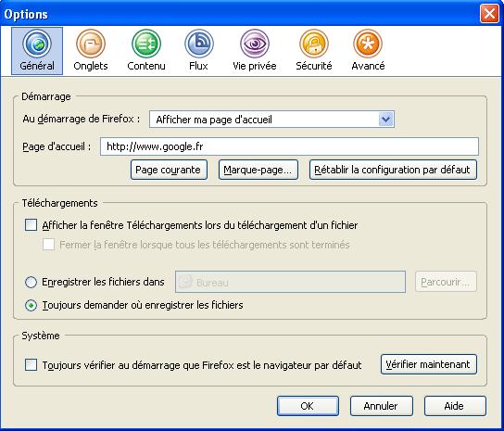This screenshot has height=431, width=504.
Task: Click the Vérifier maintenant button
Action: [x=428, y=364]
